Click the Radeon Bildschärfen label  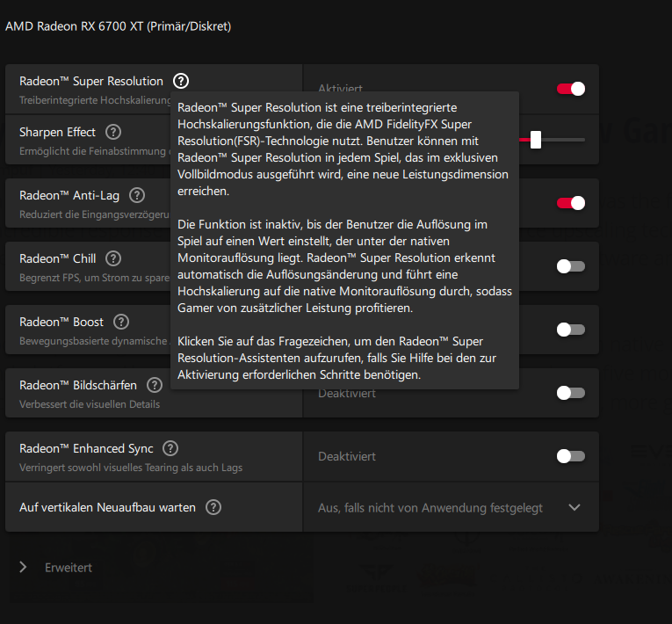[78, 385]
